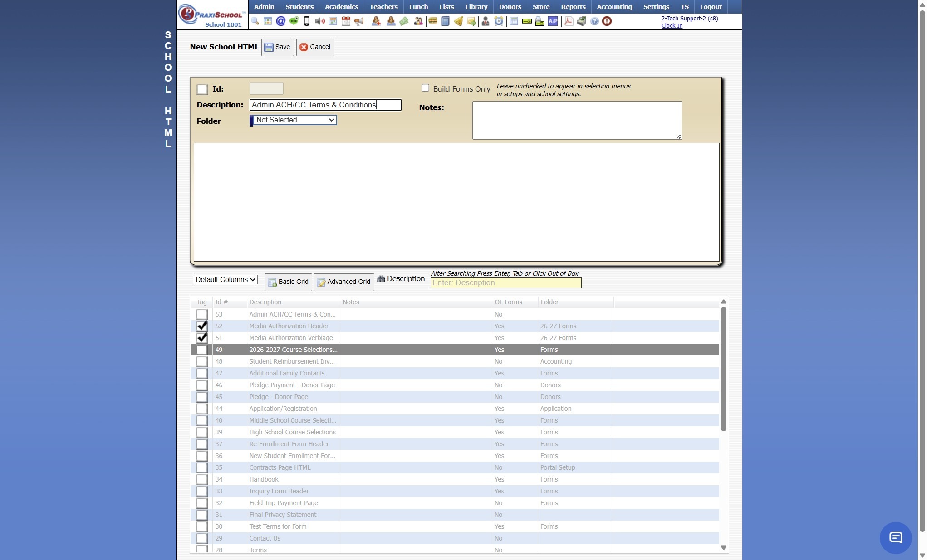
Task: Click the hamburger lunch icon
Action: click(x=433, y=21)
